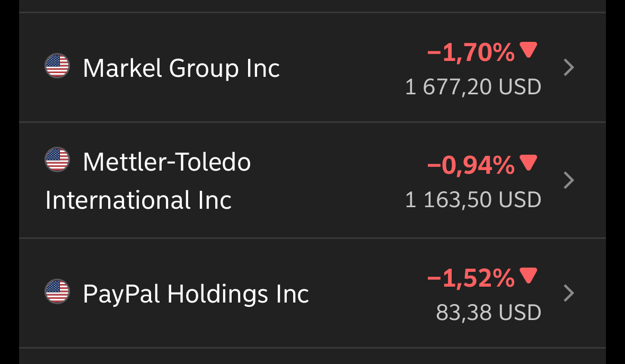Open Mettler-Toledo details via the right chevron

pos(569,180)
